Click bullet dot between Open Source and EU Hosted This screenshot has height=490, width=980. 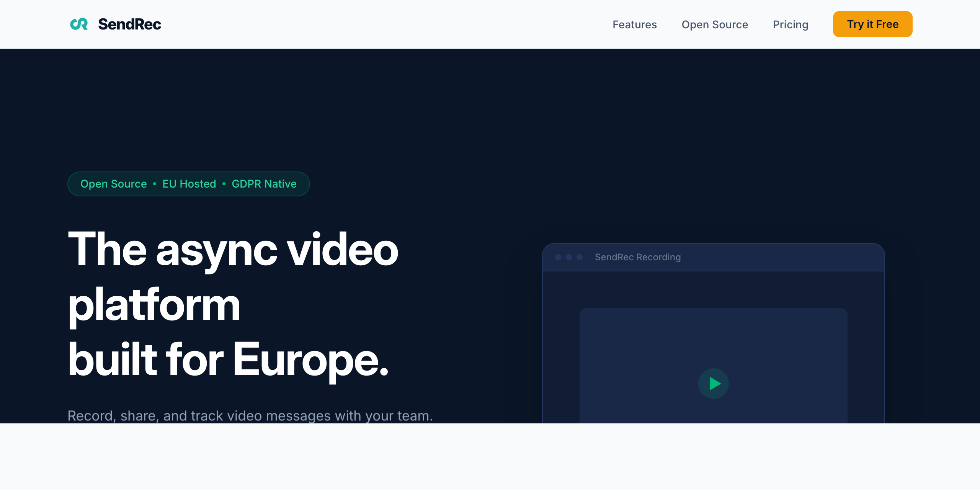pyautogui.click(x=155, y=184)
